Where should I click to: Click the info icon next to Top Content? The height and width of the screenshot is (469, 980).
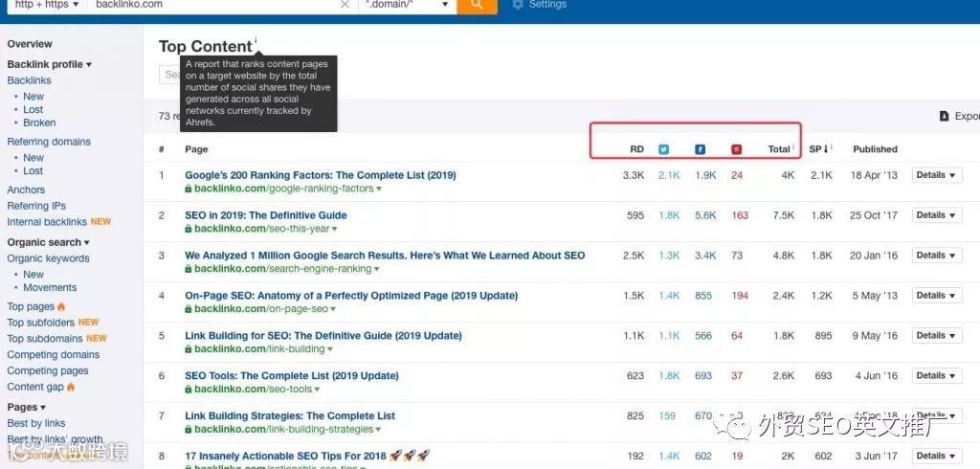coord(255,40)
